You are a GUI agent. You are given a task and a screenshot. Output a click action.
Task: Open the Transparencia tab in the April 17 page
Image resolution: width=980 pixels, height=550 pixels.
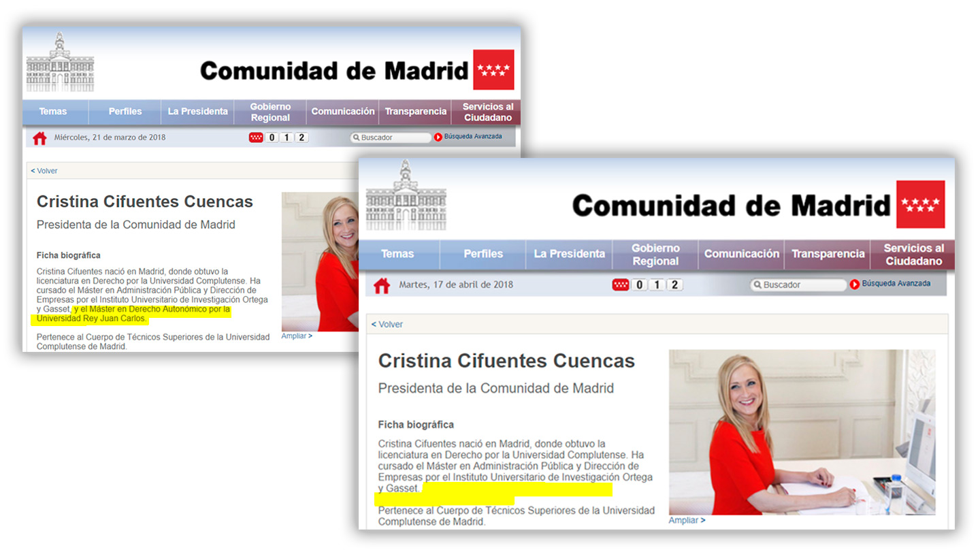point(828,254)
